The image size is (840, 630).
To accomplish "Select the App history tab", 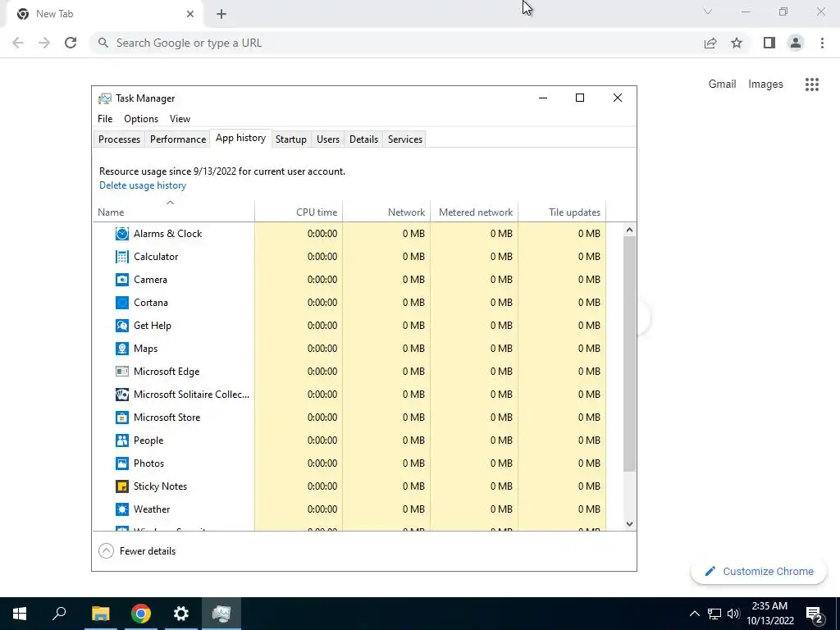I will pyautogui.click(x=240, y=138).
